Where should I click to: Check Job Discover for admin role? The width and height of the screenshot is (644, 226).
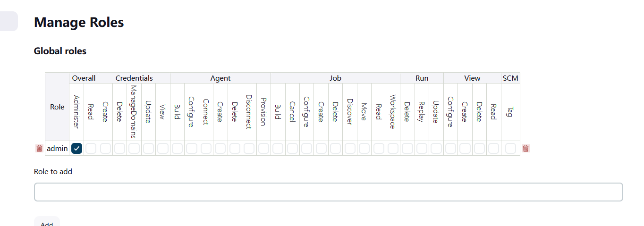pyautogui.click(x=350, y=149)
